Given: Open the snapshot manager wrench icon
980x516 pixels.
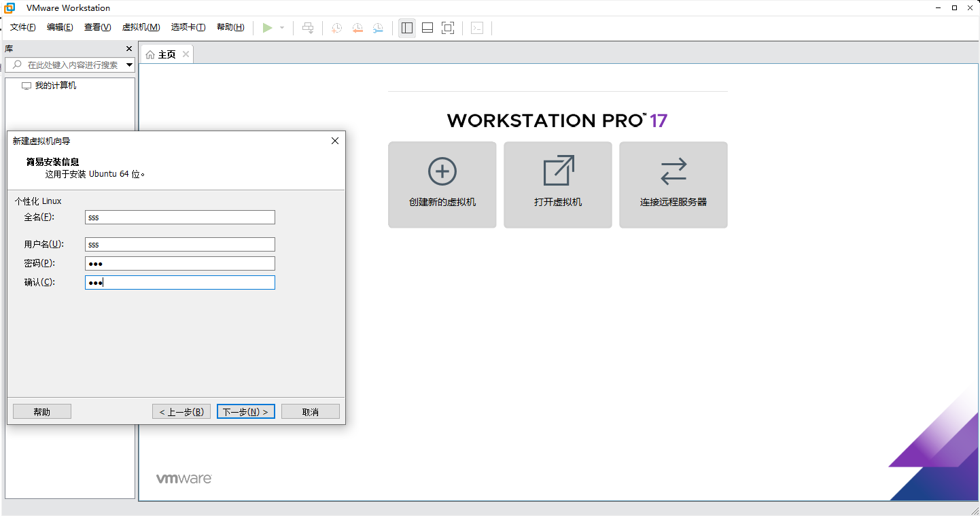Looking at the screenshot, I should click(378, 28).
